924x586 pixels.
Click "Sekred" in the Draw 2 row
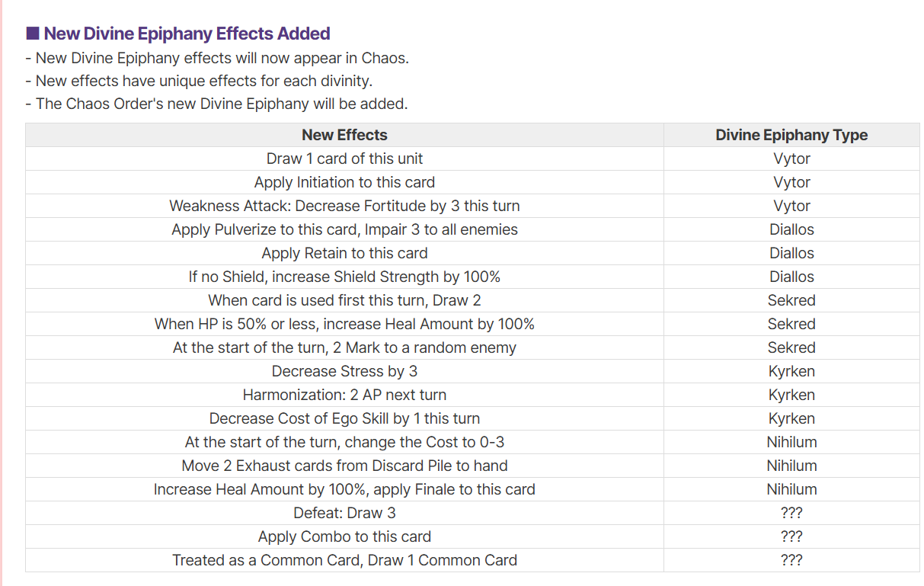pyautogui.click(x=791, y=300)
